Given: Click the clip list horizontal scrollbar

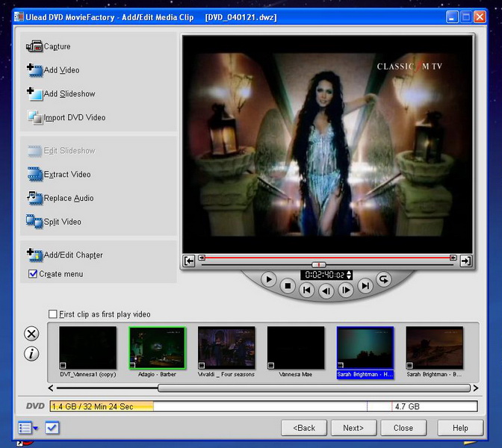Looking at the screenshot, I should (x=314, y=388).
